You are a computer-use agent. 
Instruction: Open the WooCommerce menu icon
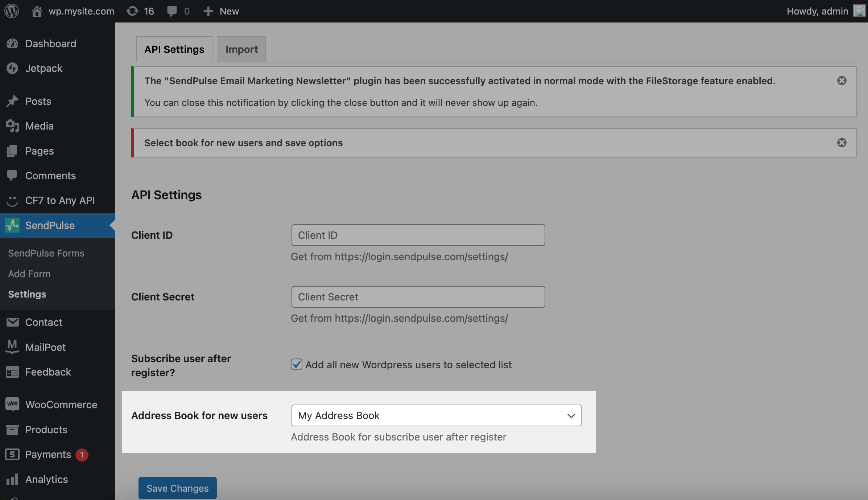(12, 404)
